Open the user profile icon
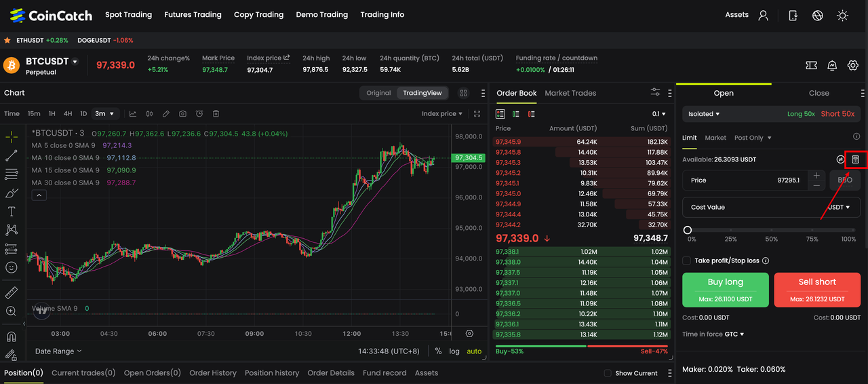This screenshot has width=868, height=384. pyautogui.click(x=764, y=15)
